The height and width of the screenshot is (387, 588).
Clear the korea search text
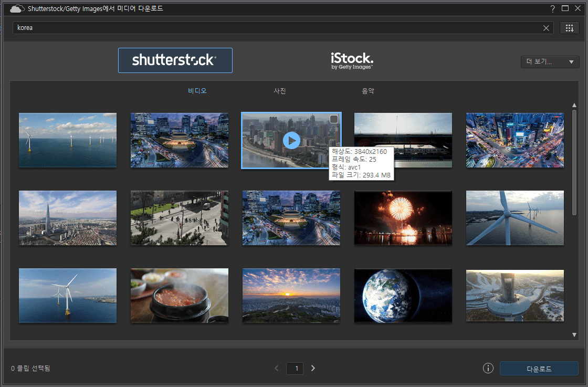tap(546, 28)
